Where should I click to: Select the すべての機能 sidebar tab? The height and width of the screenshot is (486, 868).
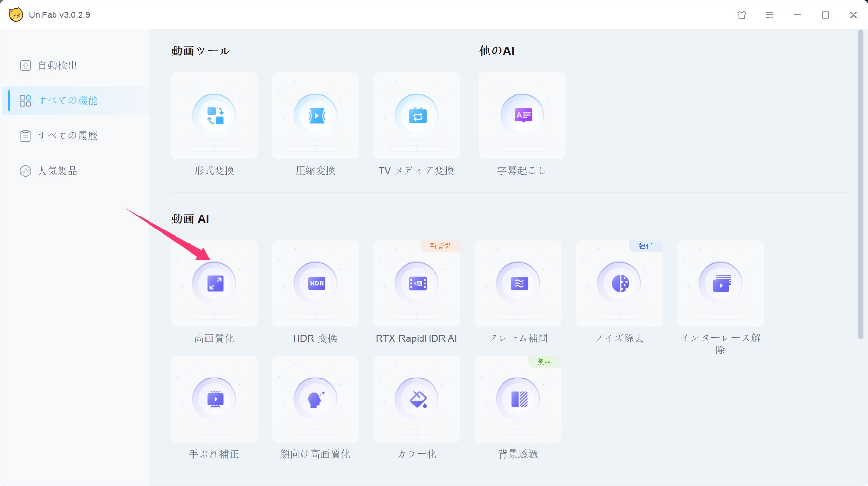68,101
